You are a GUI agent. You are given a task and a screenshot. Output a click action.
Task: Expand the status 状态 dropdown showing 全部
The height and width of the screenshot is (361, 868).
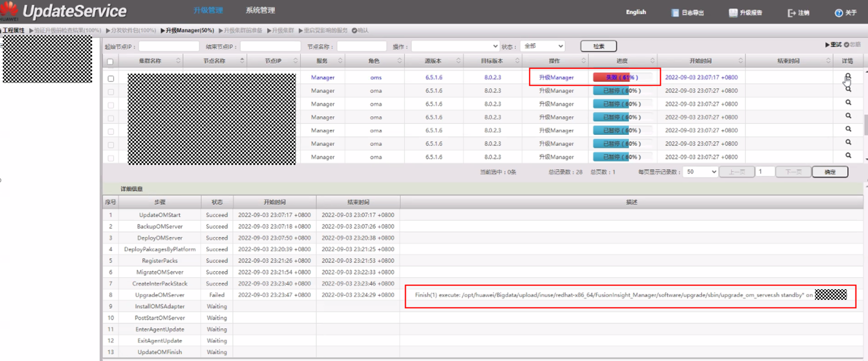click(x=542, y=46)
